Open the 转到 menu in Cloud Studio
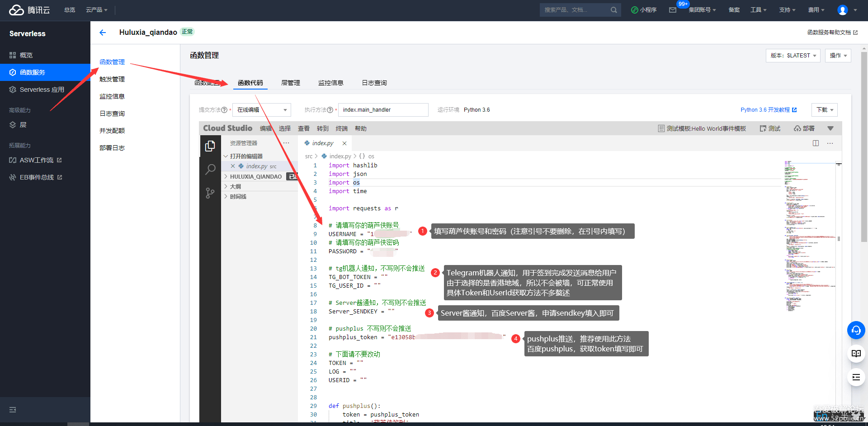Image resolution: width=868 pixels, height=426 pixels. click(323, 129)
